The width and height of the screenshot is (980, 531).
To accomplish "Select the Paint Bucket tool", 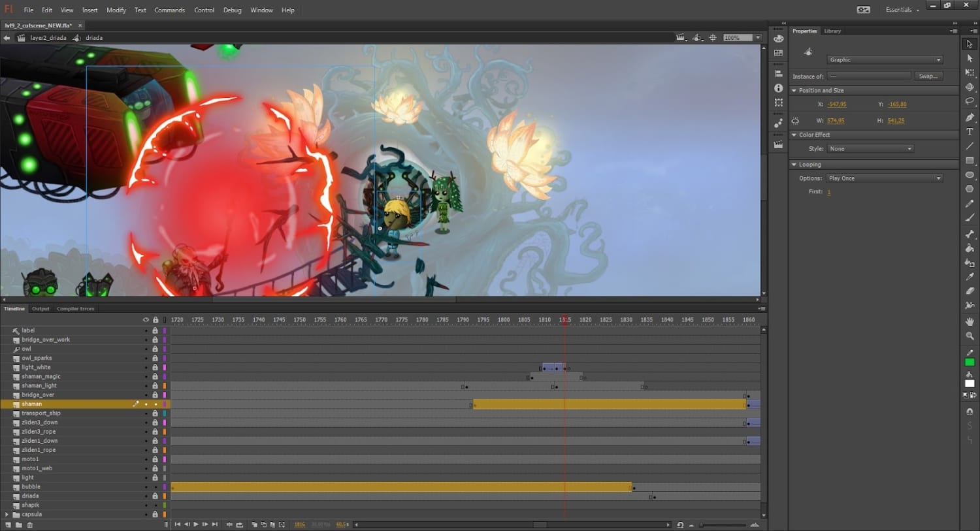I will pos(970,248).
